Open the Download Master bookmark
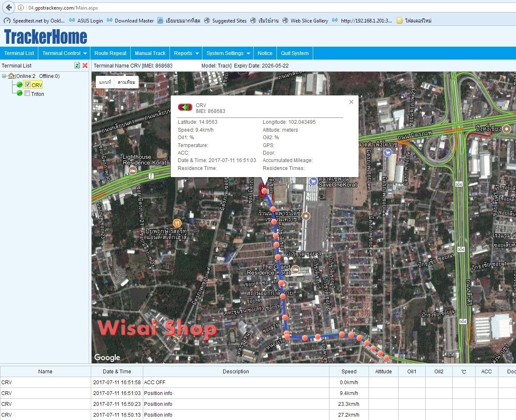 point(130,20)
